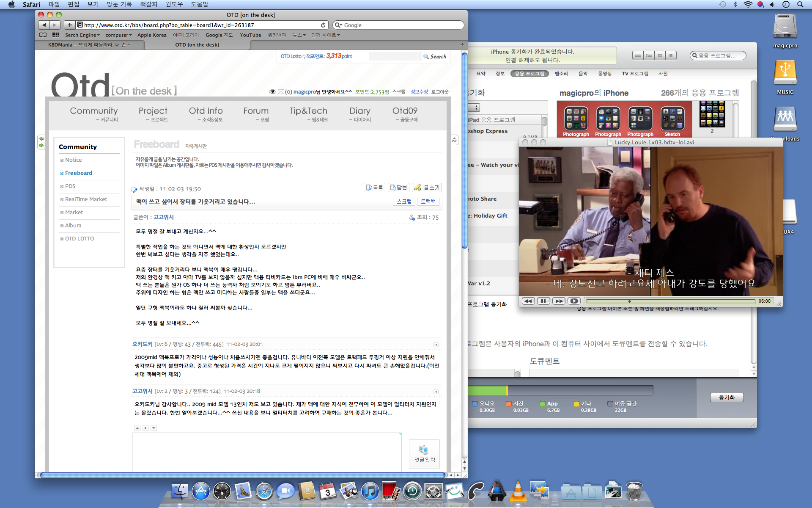Click the 목록 button
812x508 pixels.
[374, 188]
